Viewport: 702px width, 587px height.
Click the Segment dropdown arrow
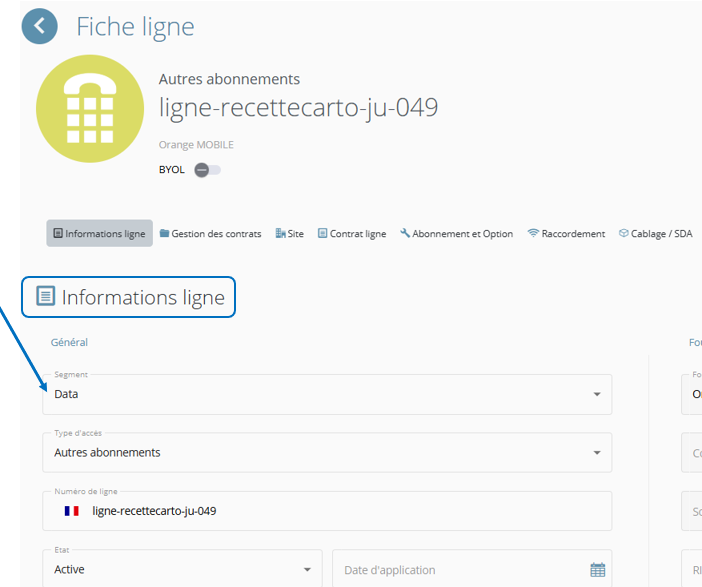(x=597, y=395)
